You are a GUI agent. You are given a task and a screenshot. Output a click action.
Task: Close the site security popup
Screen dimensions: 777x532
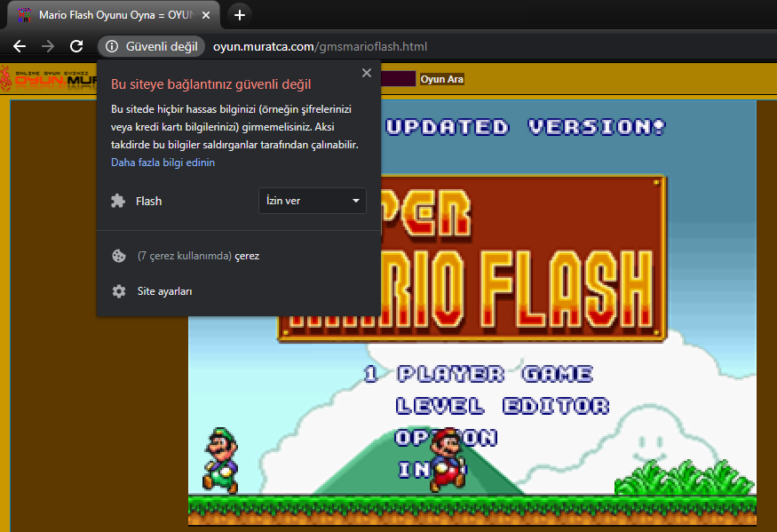click(367, 73)
